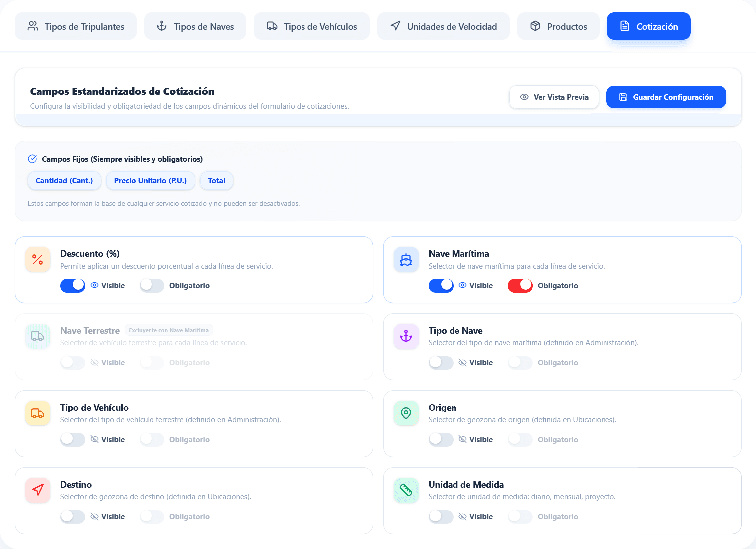Click the Origen card title

pos(442,408)
